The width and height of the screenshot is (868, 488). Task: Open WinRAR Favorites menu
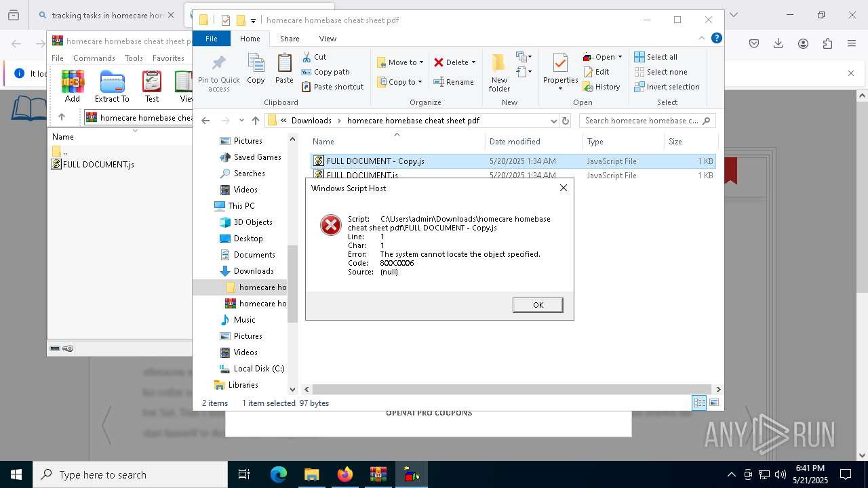click(168, 58)
